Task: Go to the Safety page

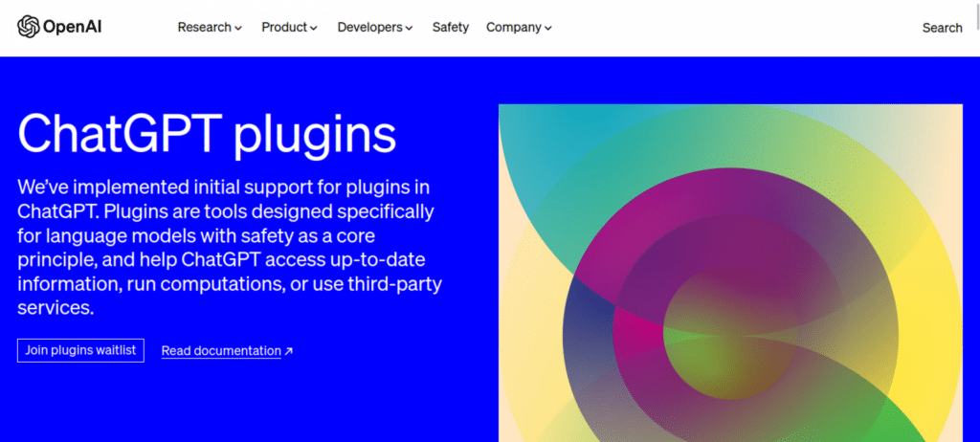Action: (451, 28)
